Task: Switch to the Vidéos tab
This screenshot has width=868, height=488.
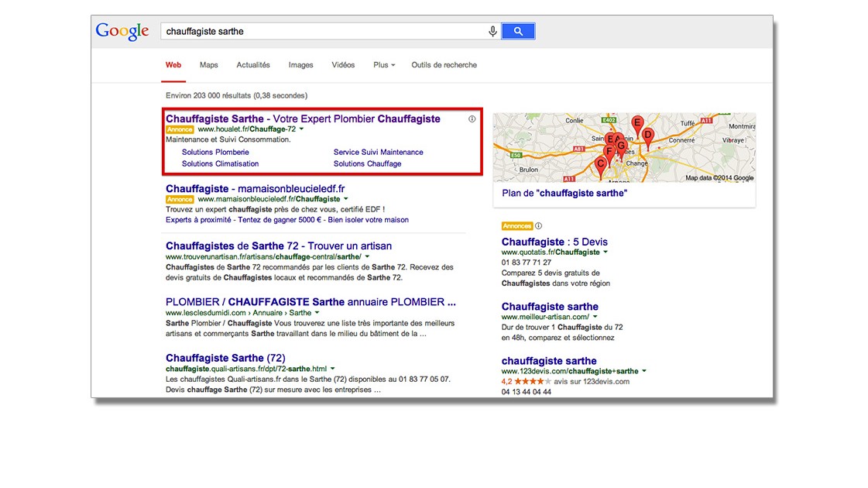Action: click(x=343, y=65)
